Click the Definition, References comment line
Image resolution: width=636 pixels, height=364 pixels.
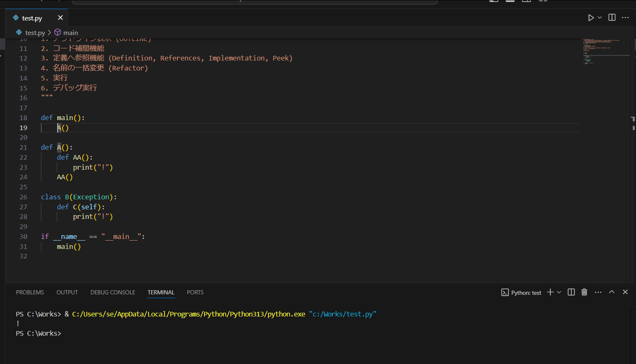click(167, 58)
